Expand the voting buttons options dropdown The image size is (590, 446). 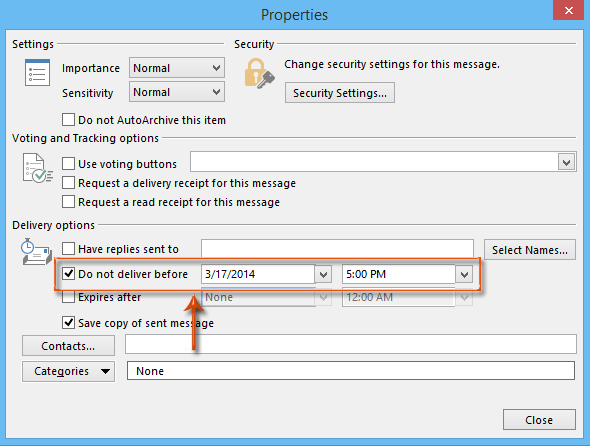tap(566, 163)
